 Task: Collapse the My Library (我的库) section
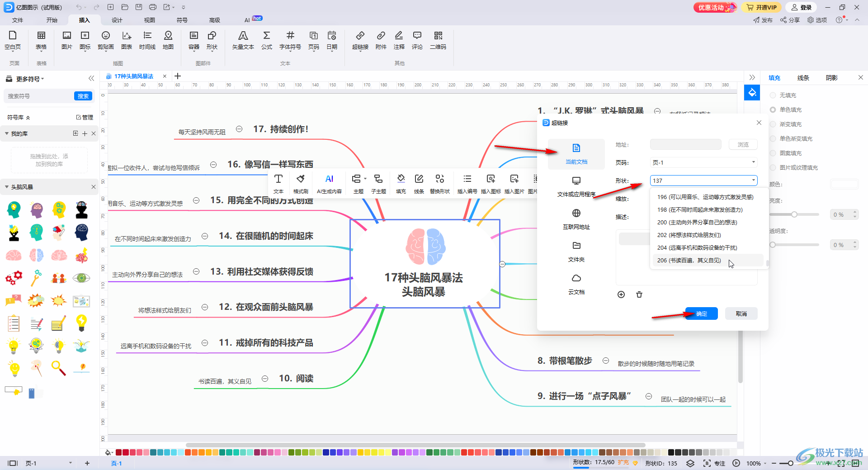click(7, 133)
